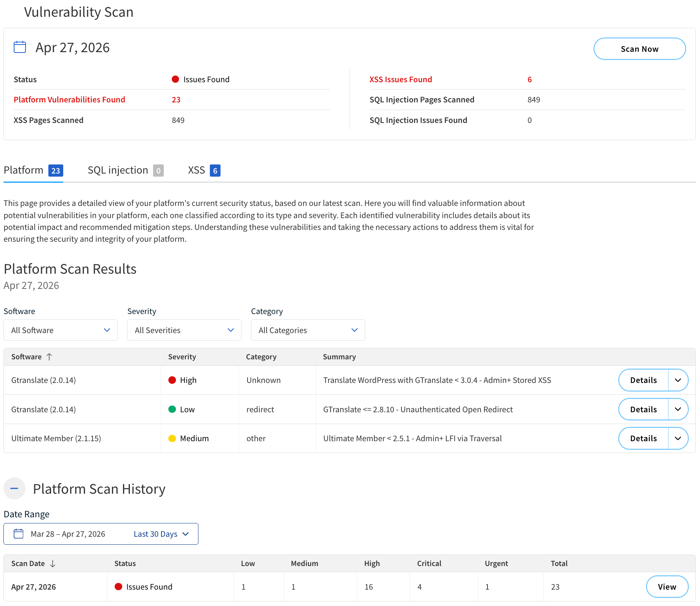Image resolution: width=700 pixels, height=606 pixels.
Task: Click the red High severity dot
Action: coord(172,380)
